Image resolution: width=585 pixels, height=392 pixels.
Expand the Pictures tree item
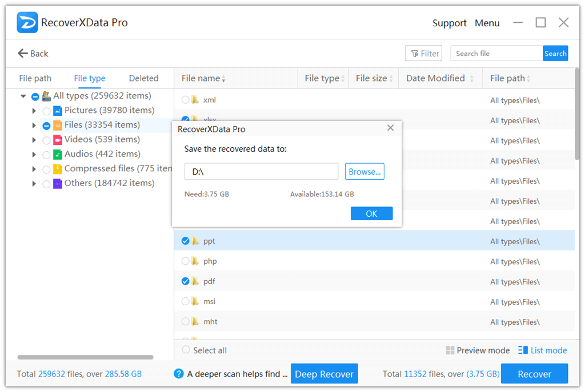(34, 111)
